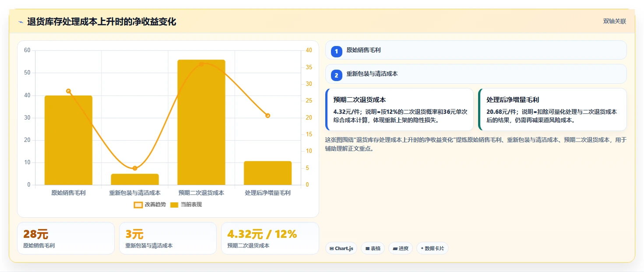This screenshot has height=272, width=644.
Task: Click the x-axis label 预期二次退货成本
Action: click(x=201, y=193)
